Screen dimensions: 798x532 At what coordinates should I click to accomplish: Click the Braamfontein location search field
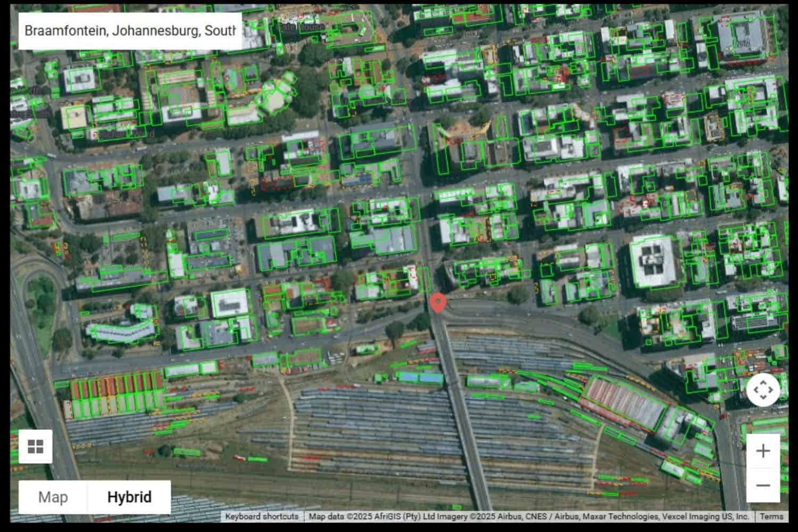(x=130, y=31)
